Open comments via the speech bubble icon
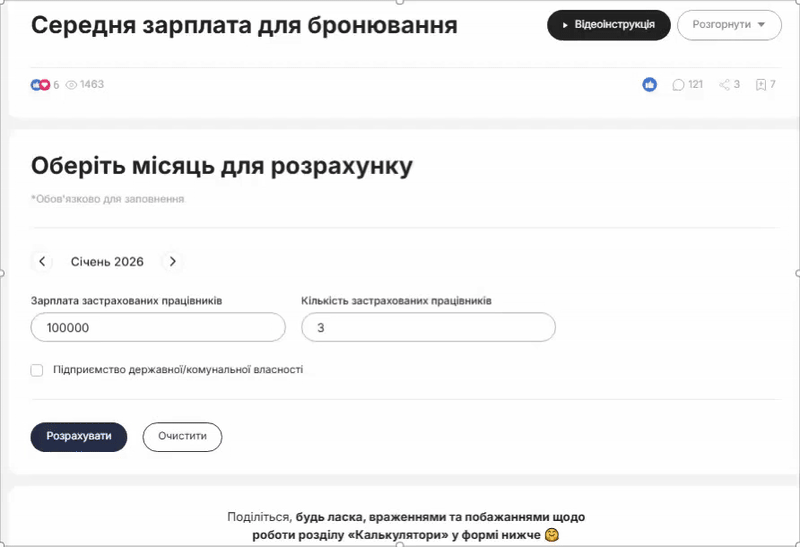 [x=679, y=85]
